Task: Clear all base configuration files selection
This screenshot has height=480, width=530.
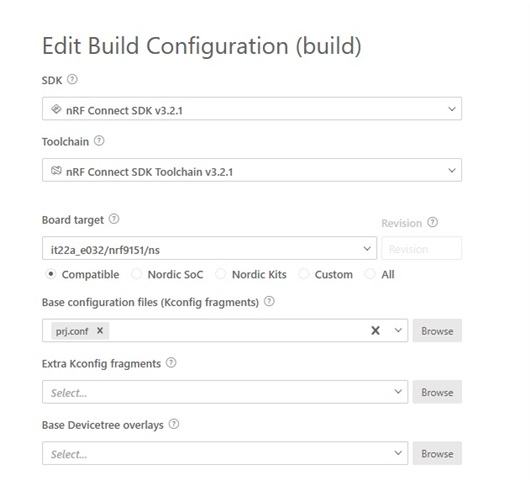Action: click(x=375, y=330)
